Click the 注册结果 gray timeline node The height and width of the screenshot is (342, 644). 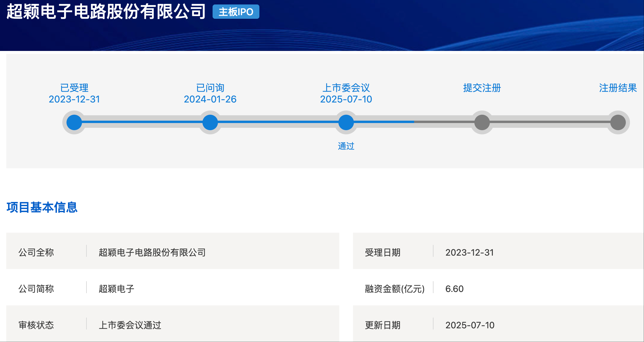tap(618, 122)
